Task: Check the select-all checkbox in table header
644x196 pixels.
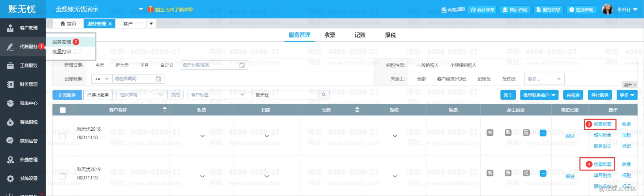Action: click(63, 110)
